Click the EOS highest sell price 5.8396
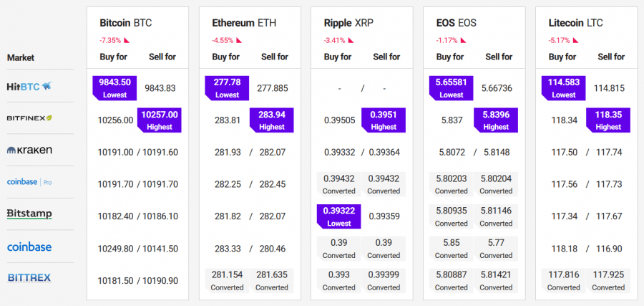Viewport: 644px width, 306px height. tap(496, 120)
